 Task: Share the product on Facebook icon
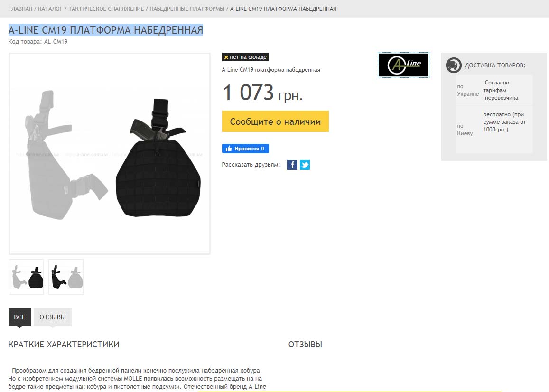pyautogui.click(x=292, y=165)
